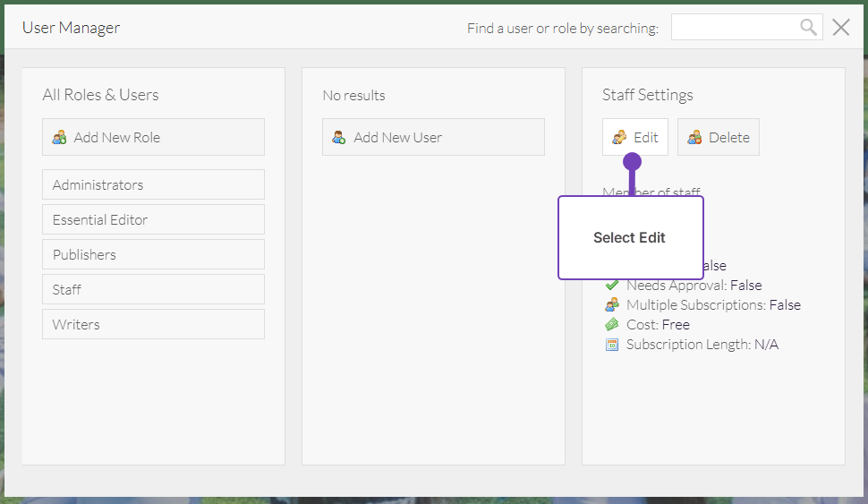Image resolution: width=868 pixels, height=504 pixels.
Task: Click the User Manager title text
Action: pos(71,28)
